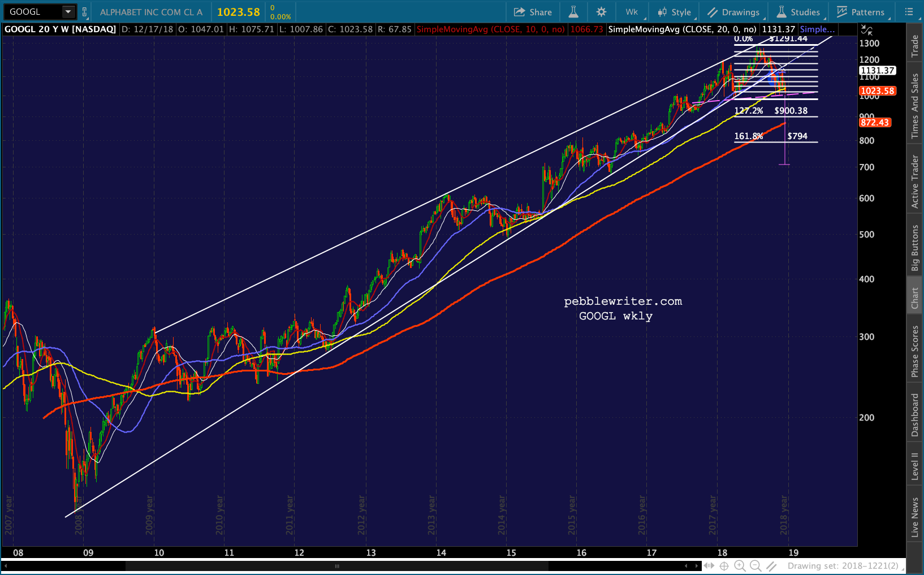
Task: Click the L: 1007.86 low price readout
Action: [301, 29]
